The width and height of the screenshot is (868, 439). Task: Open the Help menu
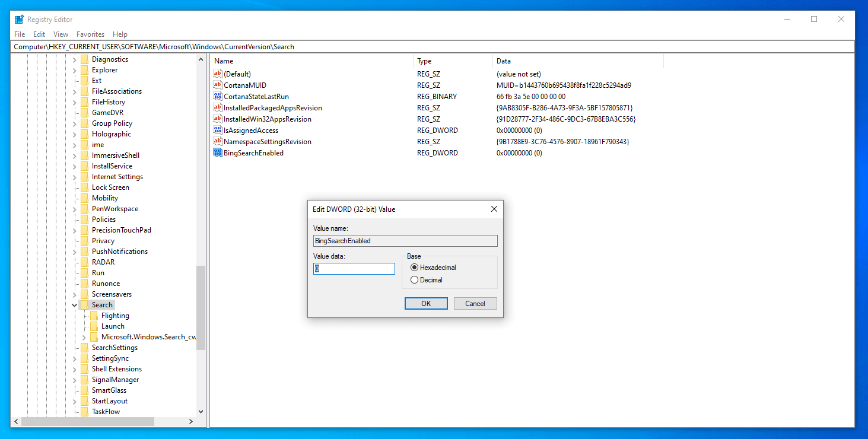(120, 34)
